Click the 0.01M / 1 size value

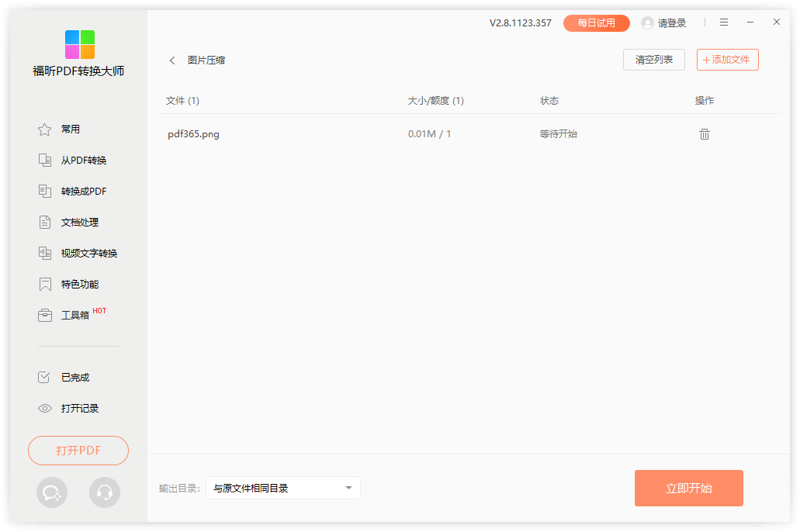click(x=429, y=134)
